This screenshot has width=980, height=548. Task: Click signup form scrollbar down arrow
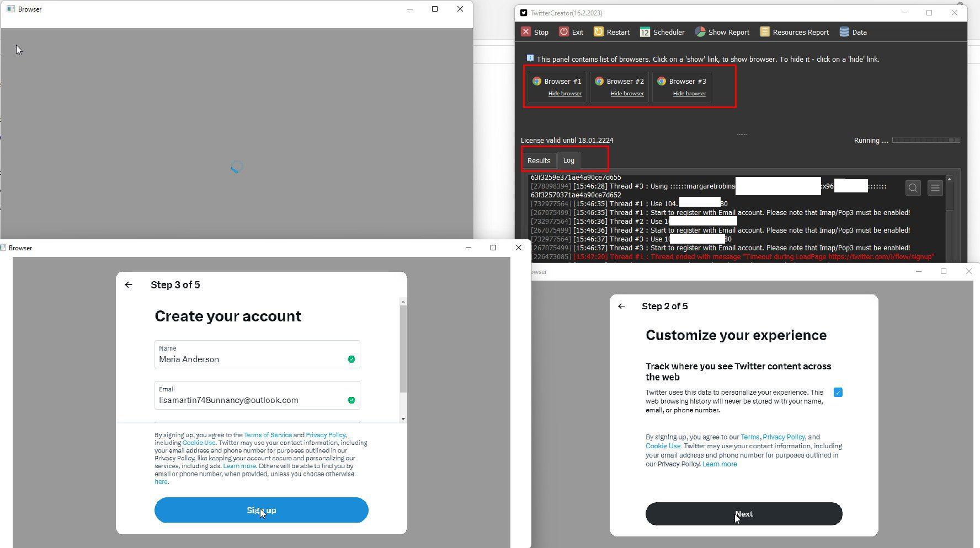tap(403, 419)
